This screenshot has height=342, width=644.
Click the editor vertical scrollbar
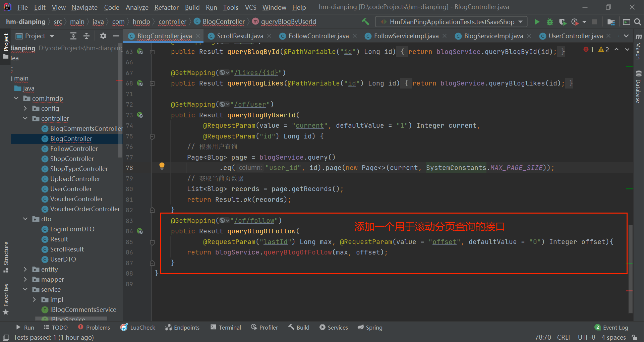click(x=630, y=269)
